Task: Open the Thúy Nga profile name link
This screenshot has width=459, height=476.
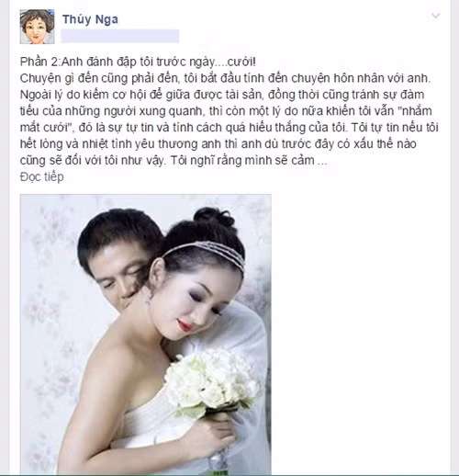Action: [90, 19]
